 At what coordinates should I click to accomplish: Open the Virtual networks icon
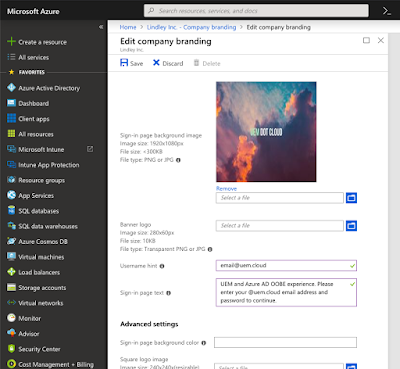click(11, 302)
